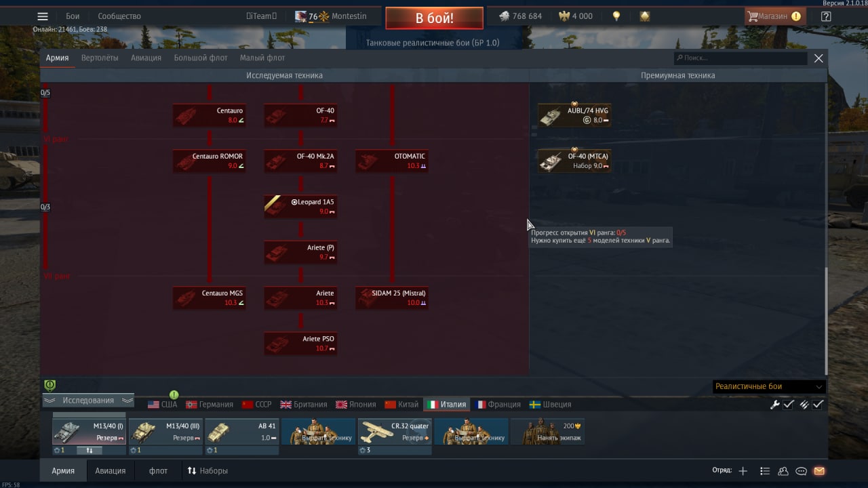Screen dimensions: 868x488
Task: Open the Сообщество menu
Action: tap(119, 16)
